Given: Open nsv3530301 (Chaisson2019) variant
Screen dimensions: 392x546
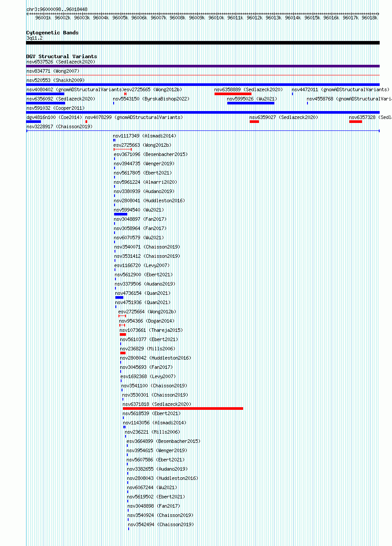Looking at the screenshot, I should click(x=155, y=395).
